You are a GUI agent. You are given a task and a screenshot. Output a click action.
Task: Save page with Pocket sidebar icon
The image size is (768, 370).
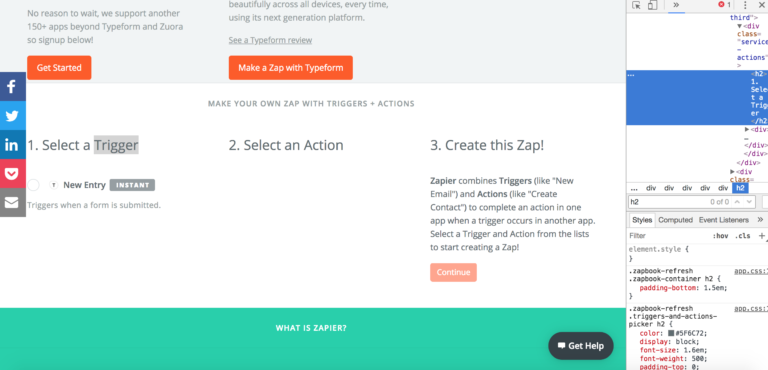(x=13, y=173)
